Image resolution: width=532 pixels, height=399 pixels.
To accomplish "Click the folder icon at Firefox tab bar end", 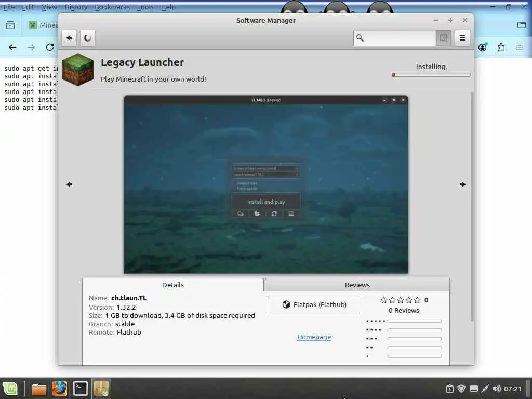I will click(522, 25).
